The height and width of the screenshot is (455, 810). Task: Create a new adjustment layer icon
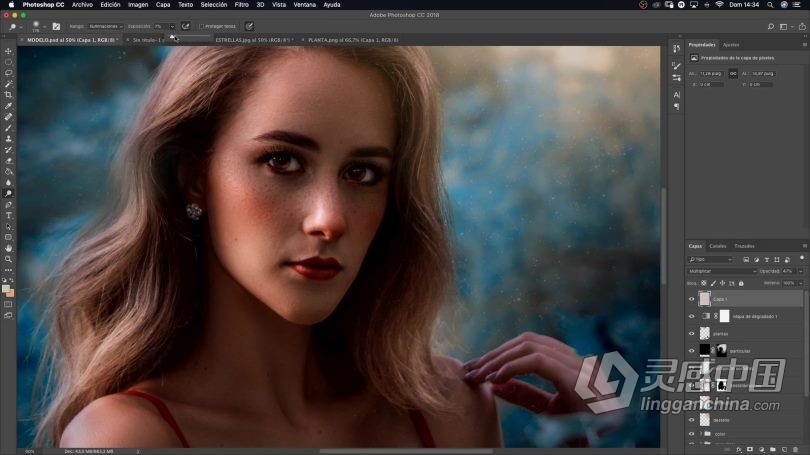coord(761,449)
